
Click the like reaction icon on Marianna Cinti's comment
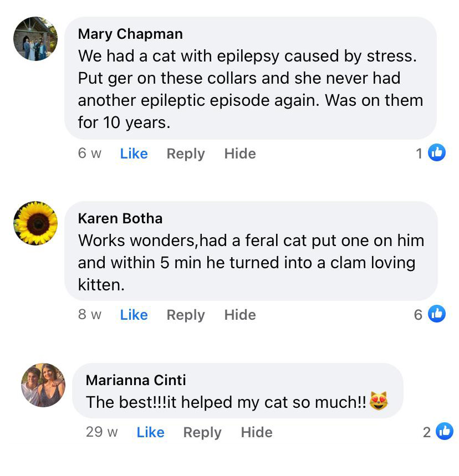coord(444,432)
